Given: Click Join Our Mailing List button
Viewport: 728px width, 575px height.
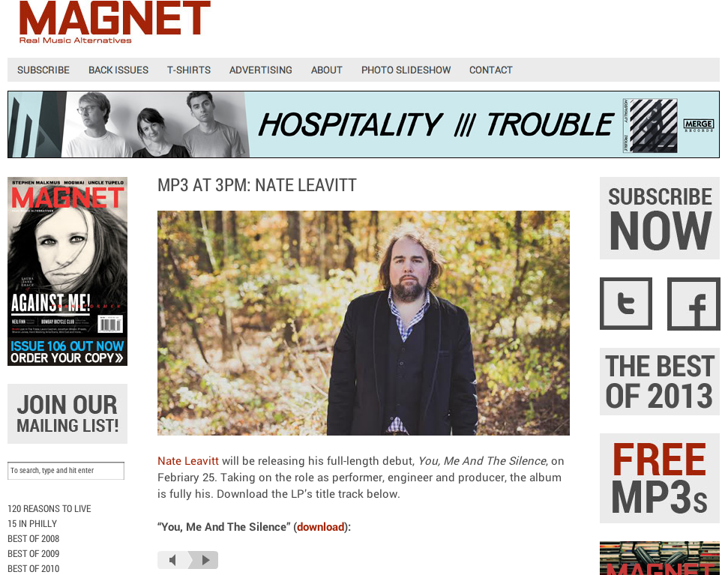Looking at the screenshot, I should click(67, 414).
